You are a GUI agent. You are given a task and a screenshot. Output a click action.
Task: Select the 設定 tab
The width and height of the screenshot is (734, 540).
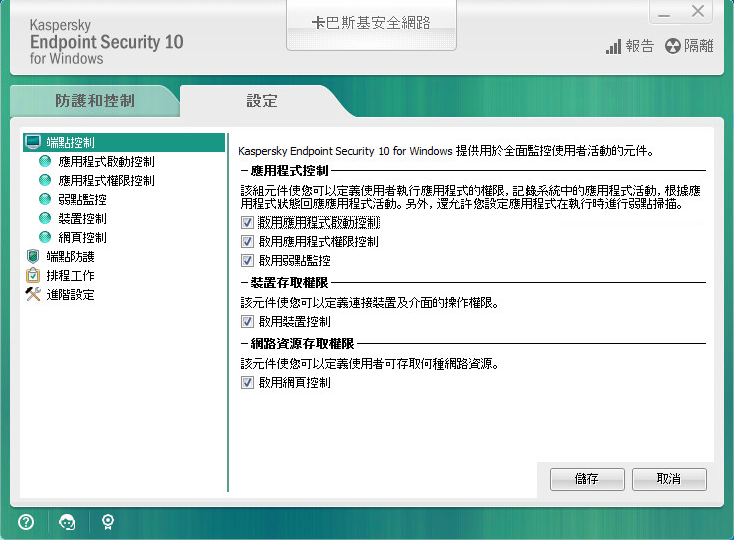(262, 101)
